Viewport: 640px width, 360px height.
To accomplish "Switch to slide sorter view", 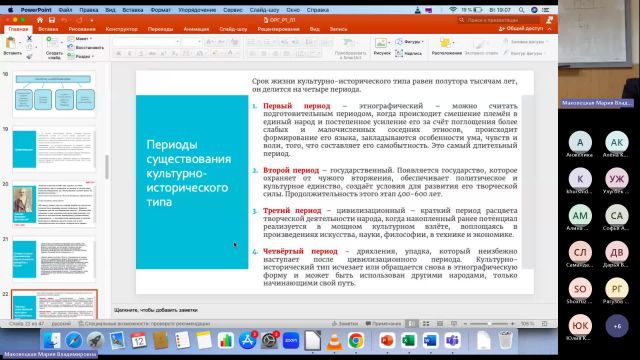I will (x=426, y=324).
